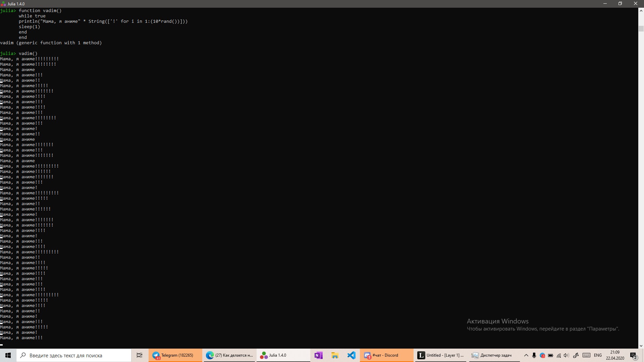The width and height of the screenshot is (644, 362).
Task: Click the Julia logo in the title bar
Action: 3,4
